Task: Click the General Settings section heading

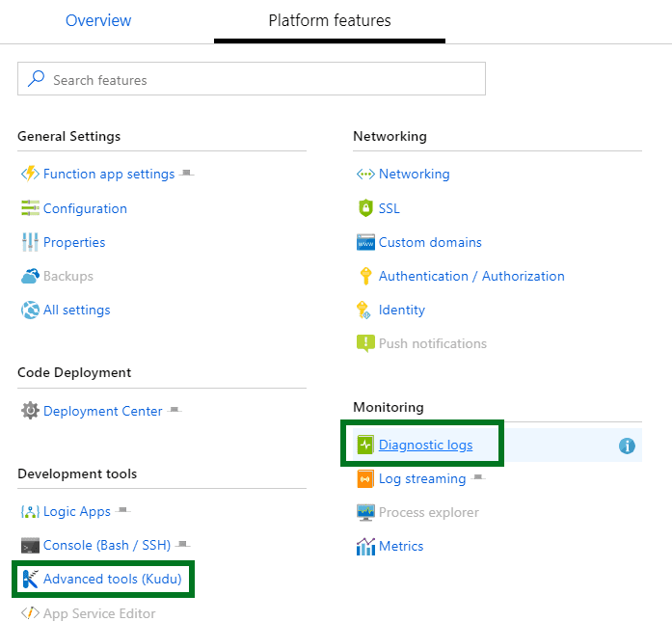Action: tap(69, 136)
